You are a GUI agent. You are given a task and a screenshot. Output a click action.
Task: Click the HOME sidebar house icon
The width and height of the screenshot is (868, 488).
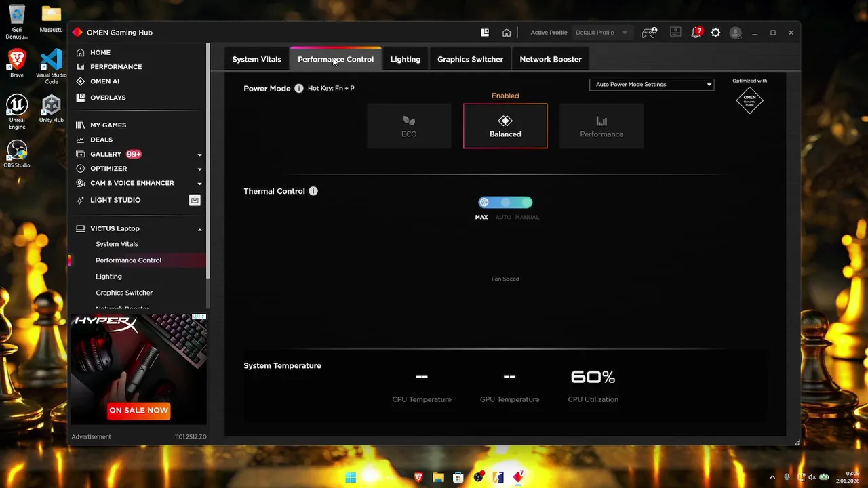coord(81,52)
